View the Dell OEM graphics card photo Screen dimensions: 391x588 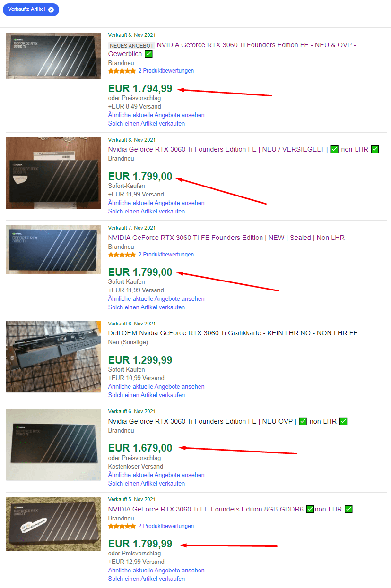[x=53, y=357]
